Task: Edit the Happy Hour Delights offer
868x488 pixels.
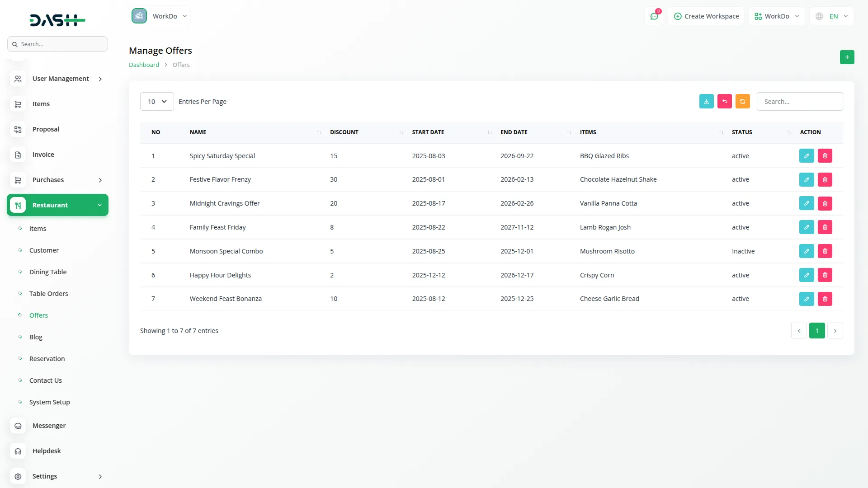Action: tap(806, 275)
